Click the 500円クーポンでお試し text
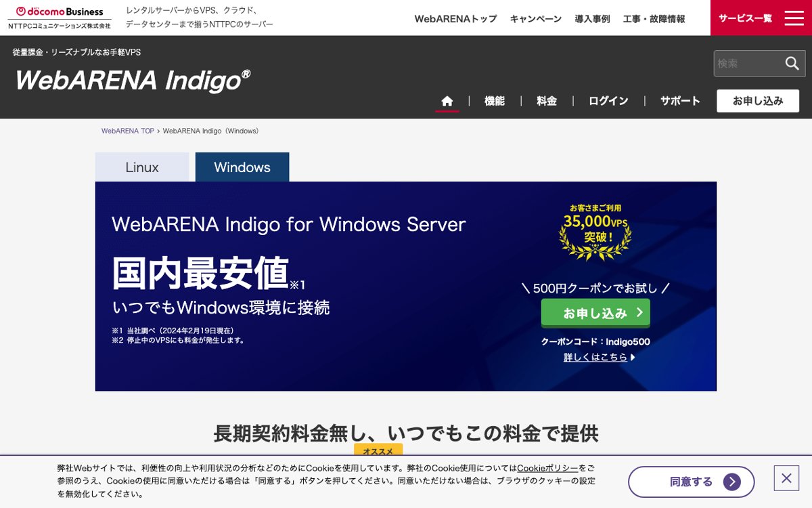 click(595, 288)
